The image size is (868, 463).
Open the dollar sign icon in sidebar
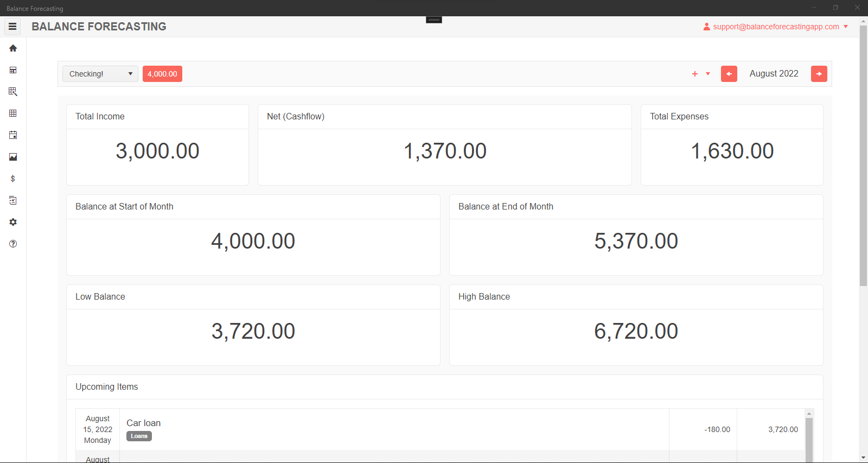click(x=13, y=179)
